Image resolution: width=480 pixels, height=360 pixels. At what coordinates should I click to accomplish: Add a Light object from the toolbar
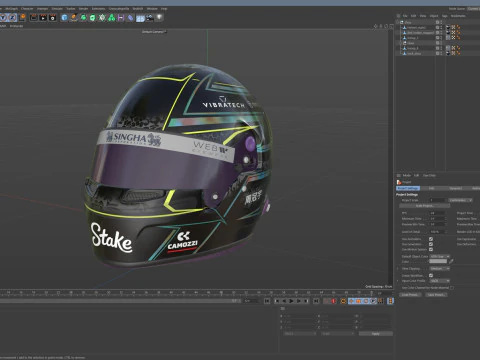[159, 17]
